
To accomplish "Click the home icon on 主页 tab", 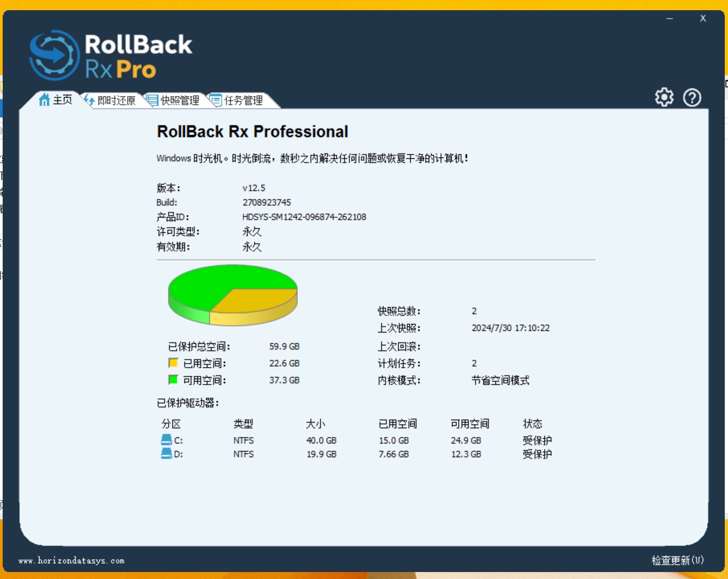I will coord(44,100).
